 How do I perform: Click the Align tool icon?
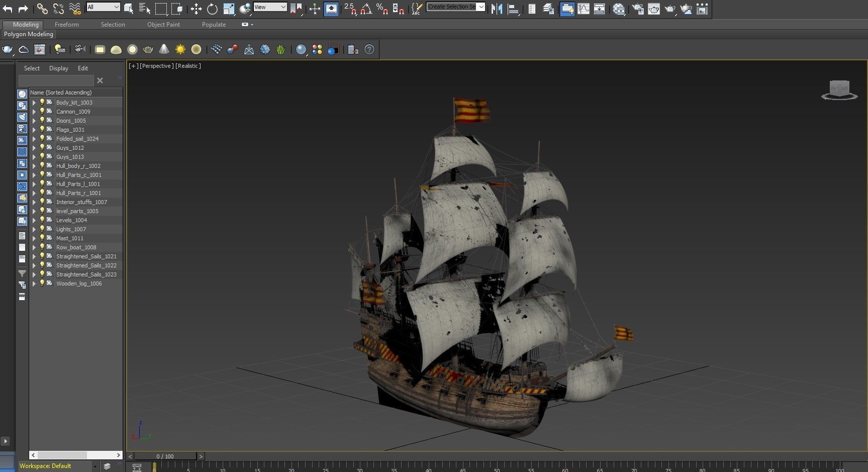513,9
